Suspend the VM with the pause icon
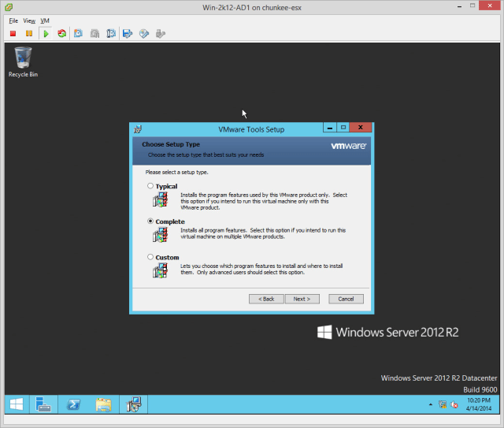This screenshot has height=428, width=504. [29, 33]
